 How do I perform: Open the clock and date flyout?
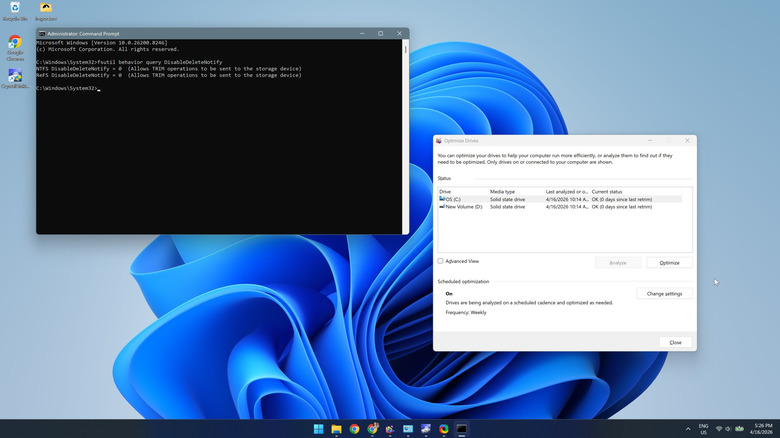coord(762,429)
